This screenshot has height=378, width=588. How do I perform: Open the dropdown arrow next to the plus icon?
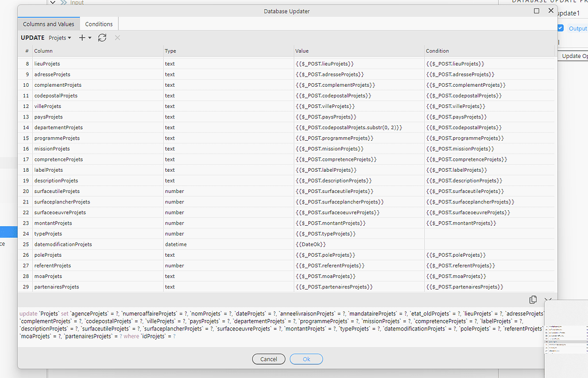tap(91, 37)
